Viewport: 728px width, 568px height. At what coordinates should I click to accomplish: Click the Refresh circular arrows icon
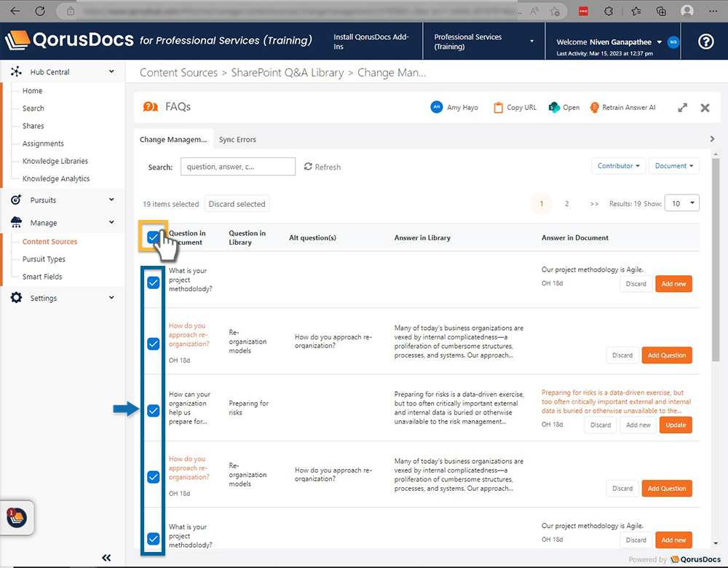point(308,166)
